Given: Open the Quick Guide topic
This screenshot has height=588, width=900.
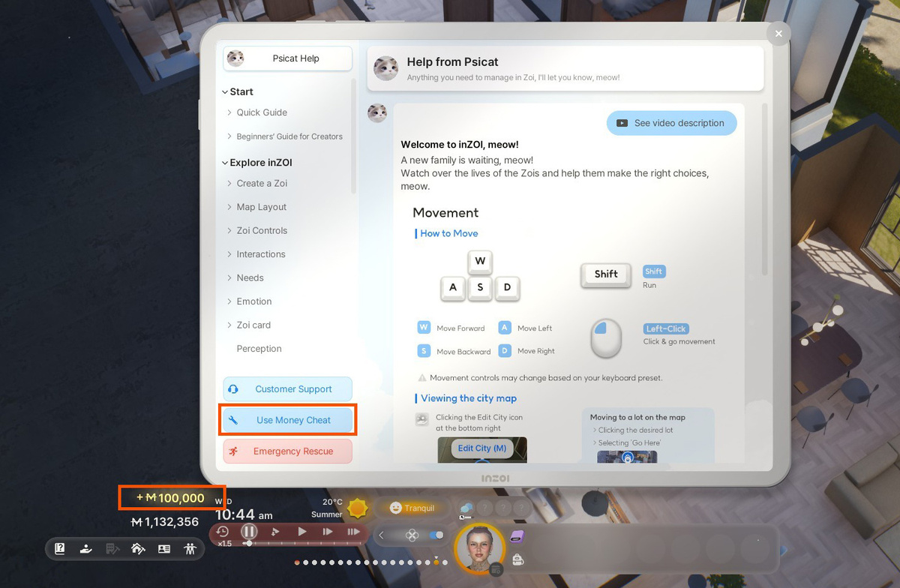Looking at the screenshot, I should tap(262, 112).
